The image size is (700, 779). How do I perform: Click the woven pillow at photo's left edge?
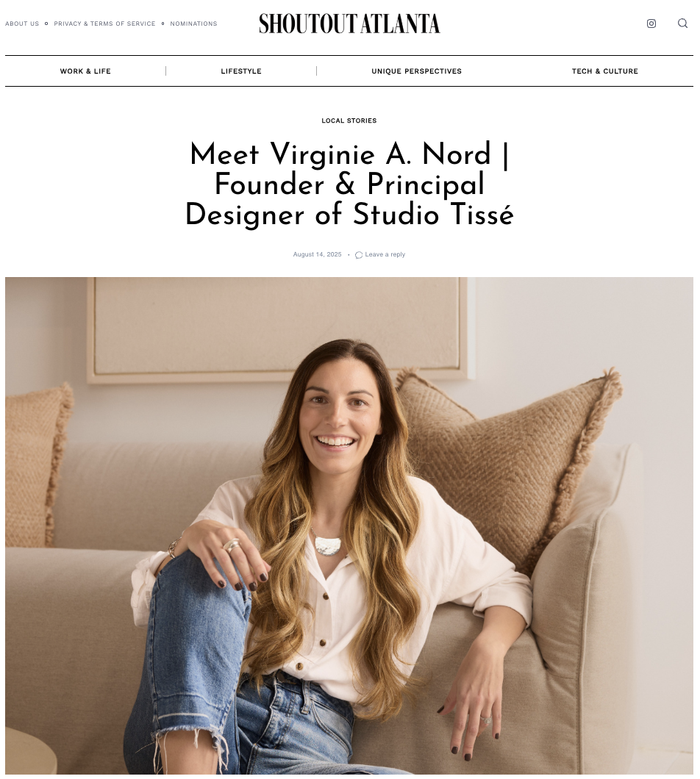click(x=36, y=464)
